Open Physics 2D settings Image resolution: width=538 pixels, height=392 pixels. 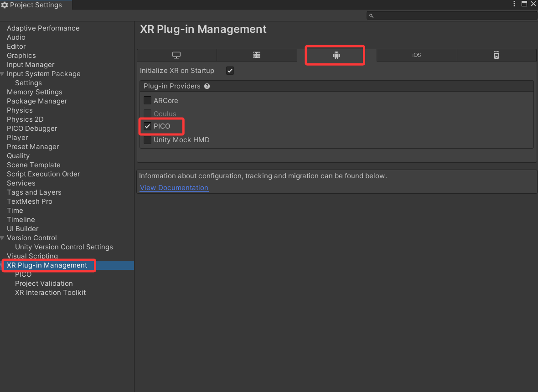pos(25,119)
